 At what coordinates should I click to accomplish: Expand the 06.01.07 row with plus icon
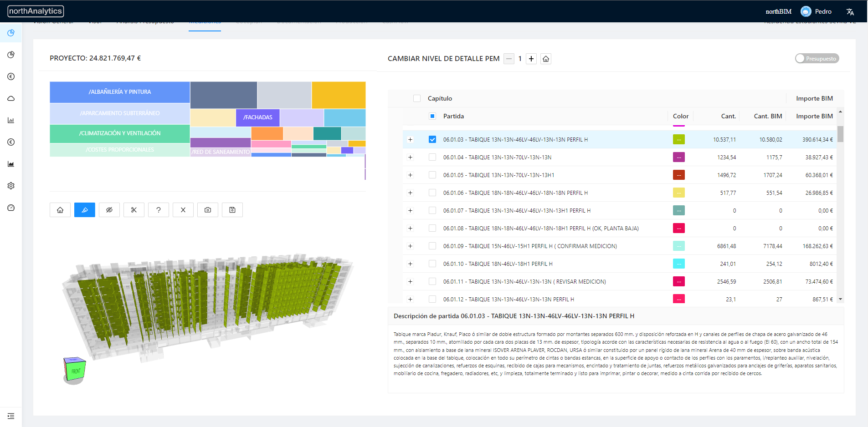(x=410, y=211)
